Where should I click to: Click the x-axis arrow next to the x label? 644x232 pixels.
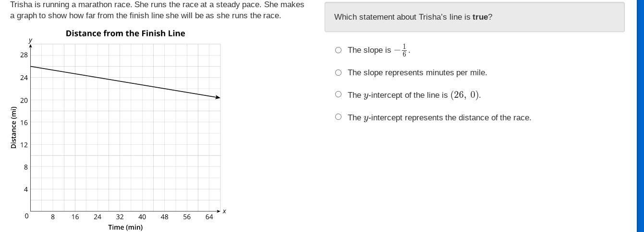(x=219, y=211)
